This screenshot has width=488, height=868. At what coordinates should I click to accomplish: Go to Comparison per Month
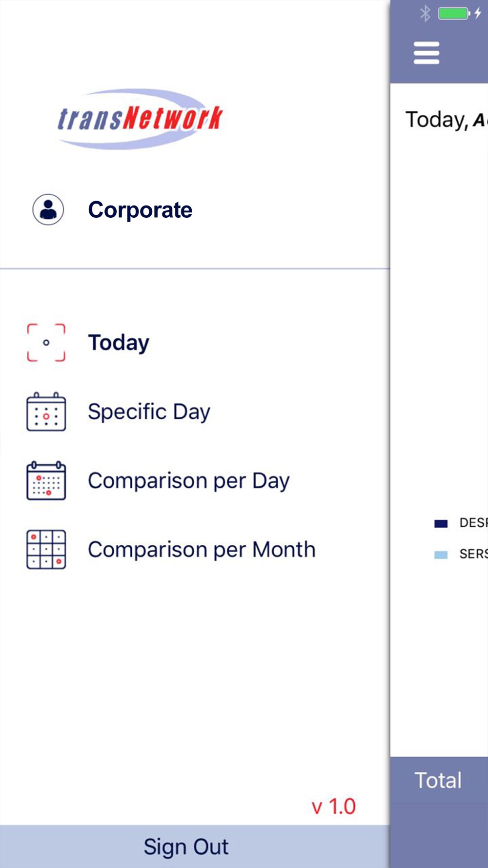(x=202, y=550)
